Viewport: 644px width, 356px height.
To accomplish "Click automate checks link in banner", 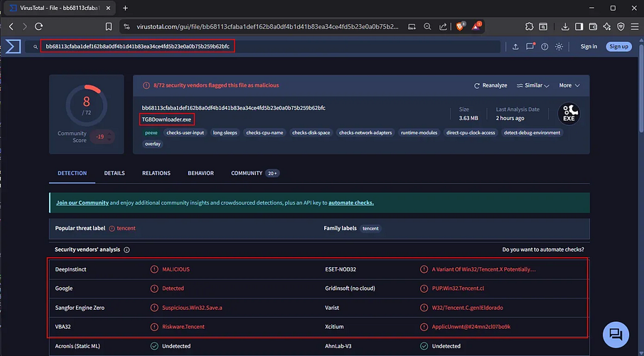I will point(351,203).
